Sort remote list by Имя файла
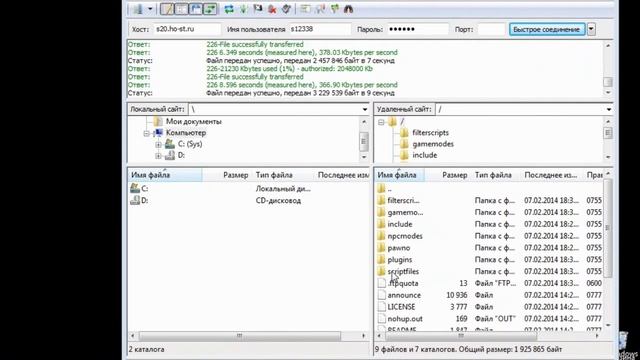Viewport: 640px width, 360px height. tap(399, 175)
